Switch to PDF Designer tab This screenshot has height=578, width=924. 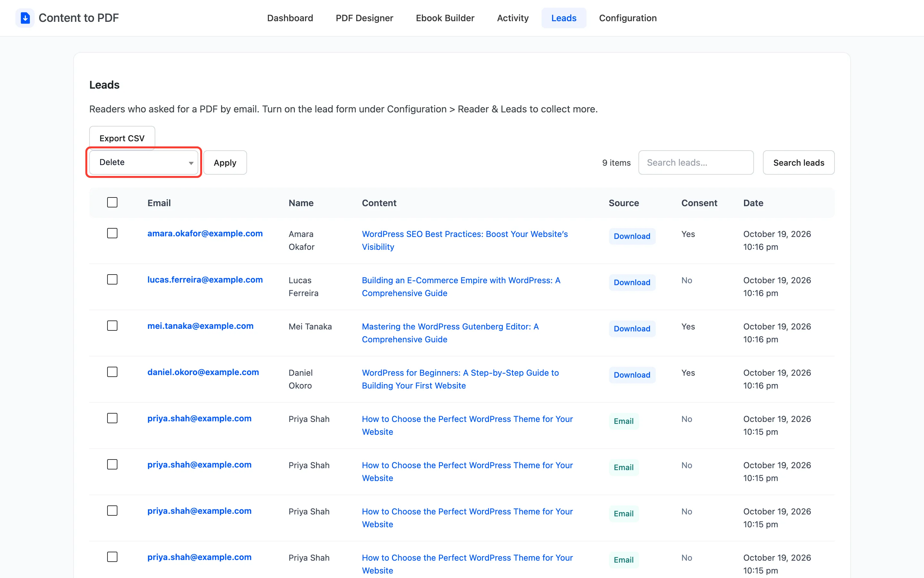pos(364,18)
